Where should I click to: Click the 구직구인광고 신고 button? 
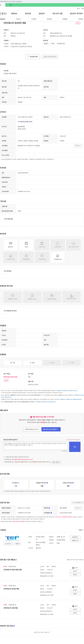click(x=78, y=503)
